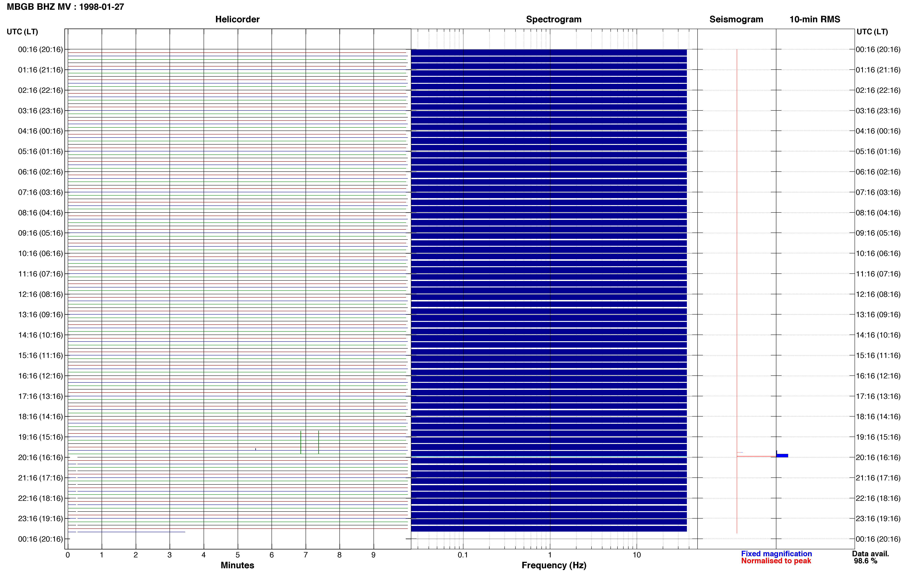Viewport: 924px width, 578px height.
Task: Click the right 10:16 (06:16) time label
Action: (x=878, y=253)
